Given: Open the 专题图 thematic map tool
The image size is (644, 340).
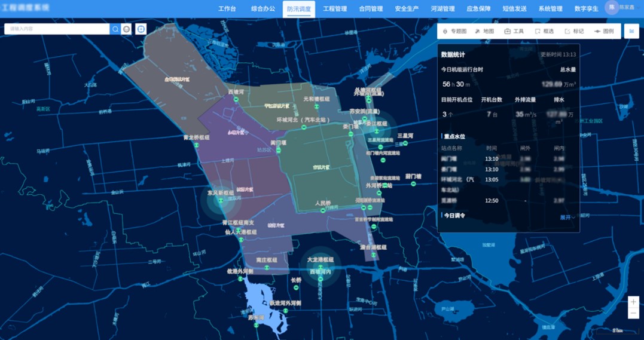Looking at the screenshot, I should pos(454,31).
